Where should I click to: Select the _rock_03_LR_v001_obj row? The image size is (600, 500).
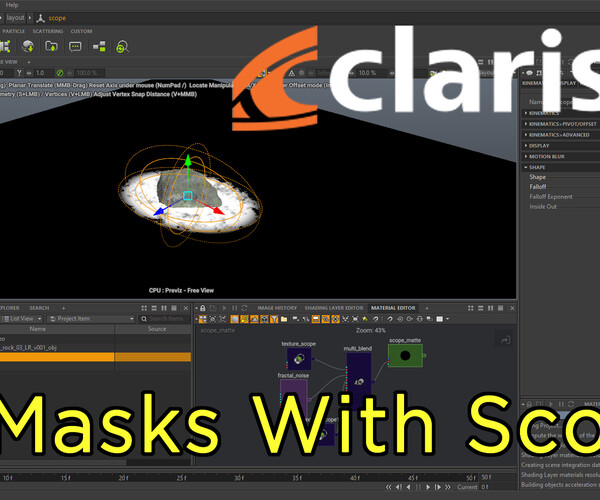point(95,348)
